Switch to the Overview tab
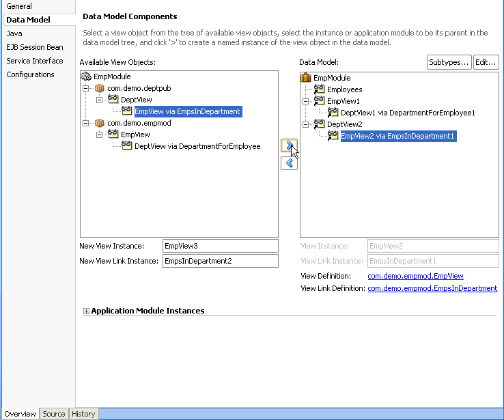The height and width of the screenshot is (420, 504). [20, 414]
